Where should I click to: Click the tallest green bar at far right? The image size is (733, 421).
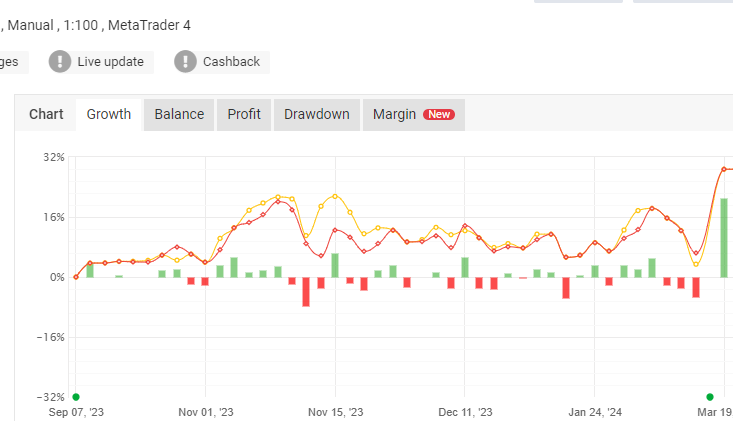(724, 238)
